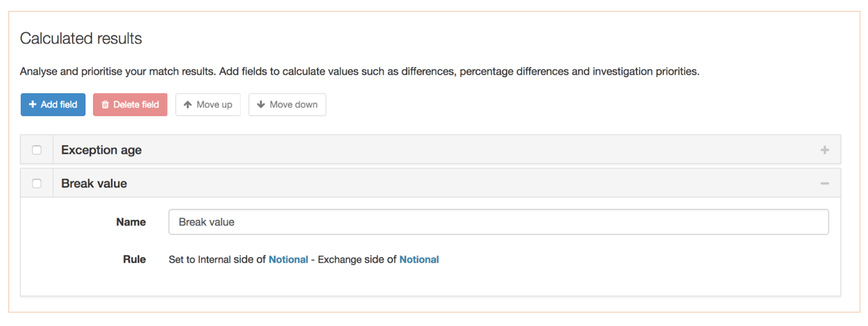Collapse Break value using the minus icon
This screenshot has width=868, height=326.
tap(824, 184)
